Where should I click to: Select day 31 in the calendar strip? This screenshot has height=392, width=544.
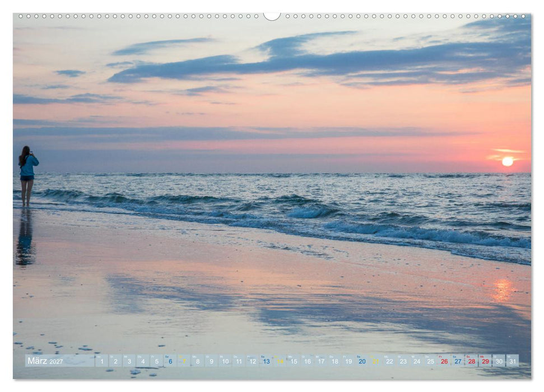(513, 361)
